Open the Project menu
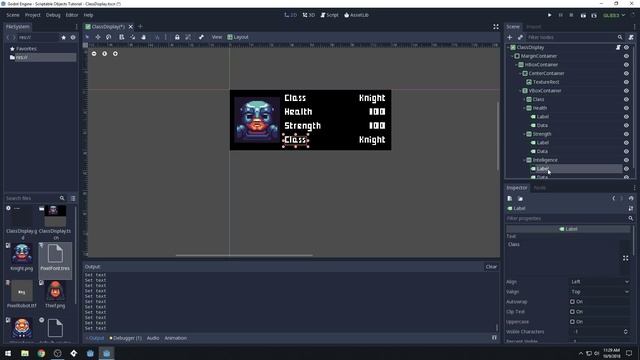Viewport: 640px width, 360px height. (33, 15)
